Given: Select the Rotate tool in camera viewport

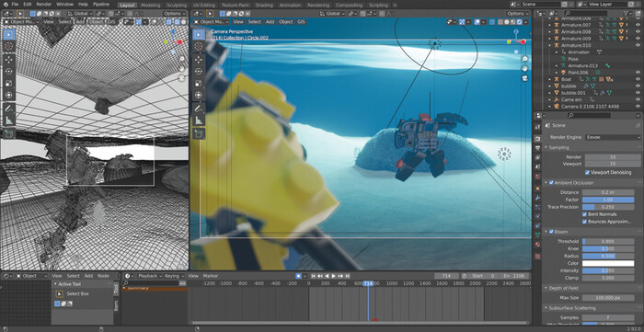Looking at the screenshot, I should point(199,71).
